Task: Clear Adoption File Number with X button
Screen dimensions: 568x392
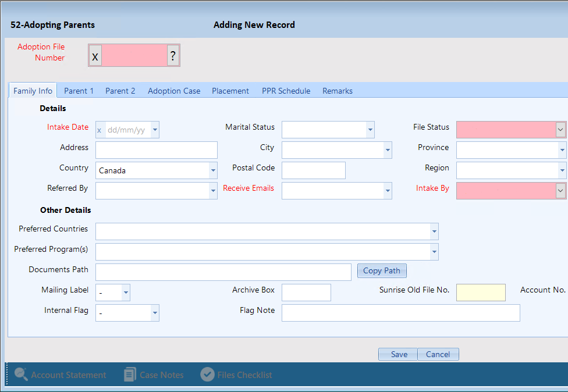Action: pos(95,56)
